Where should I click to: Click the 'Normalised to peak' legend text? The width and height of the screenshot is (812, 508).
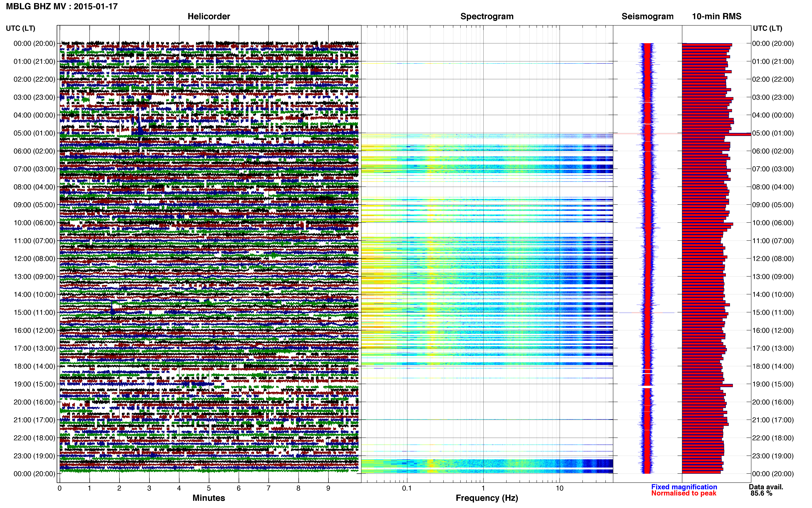[684, 493]
